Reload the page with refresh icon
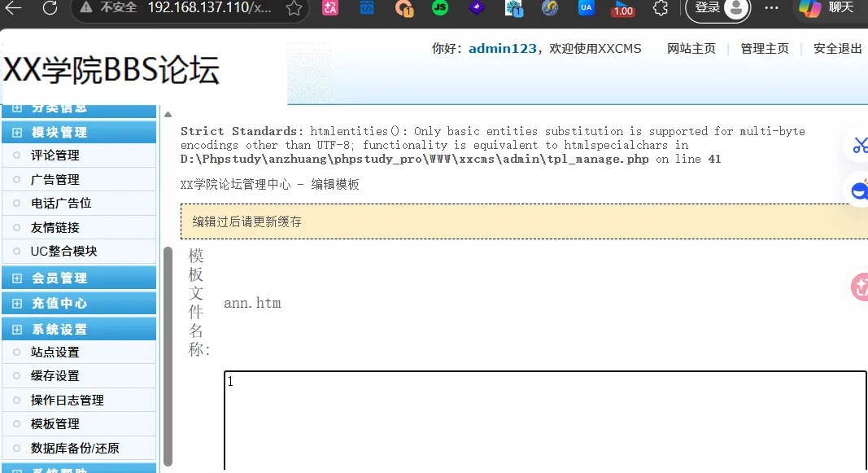Image resolution: width=868 pixels, height=473 pixels. [x=50, y=8]
